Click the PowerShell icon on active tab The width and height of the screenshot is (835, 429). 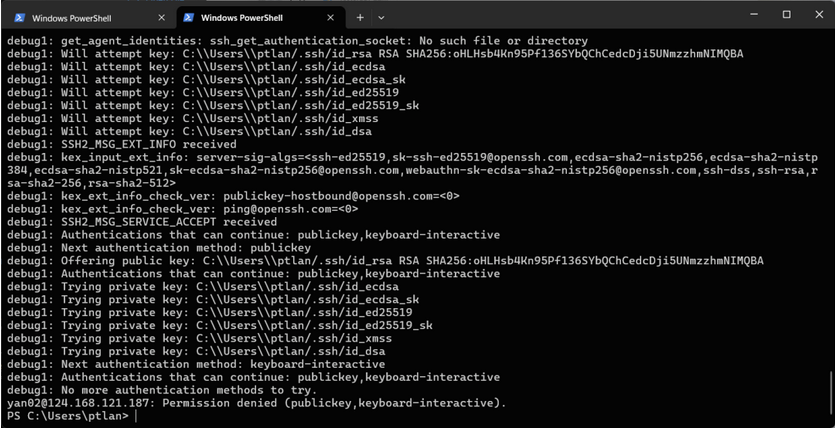pyautogui.click(x=187, y=17)
